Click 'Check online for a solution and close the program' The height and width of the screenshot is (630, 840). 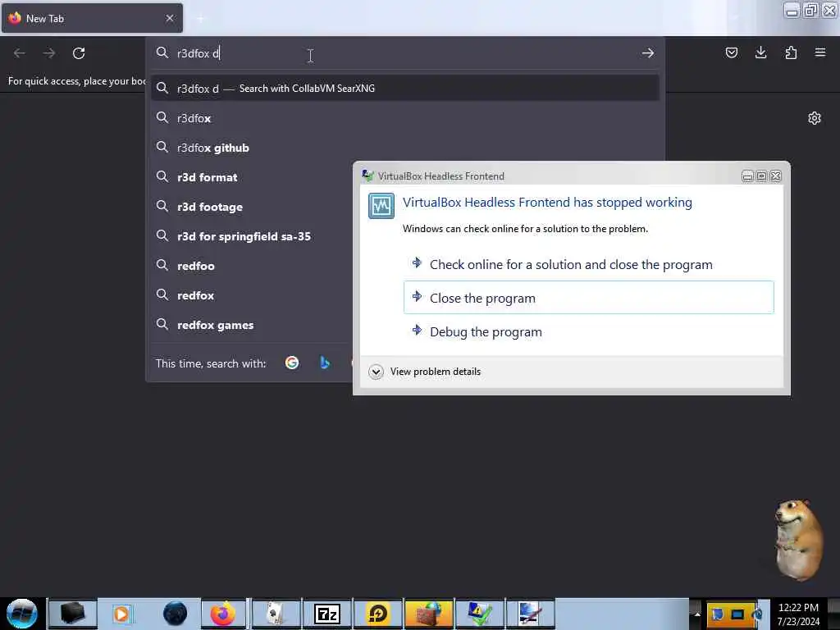coord(588,265)
